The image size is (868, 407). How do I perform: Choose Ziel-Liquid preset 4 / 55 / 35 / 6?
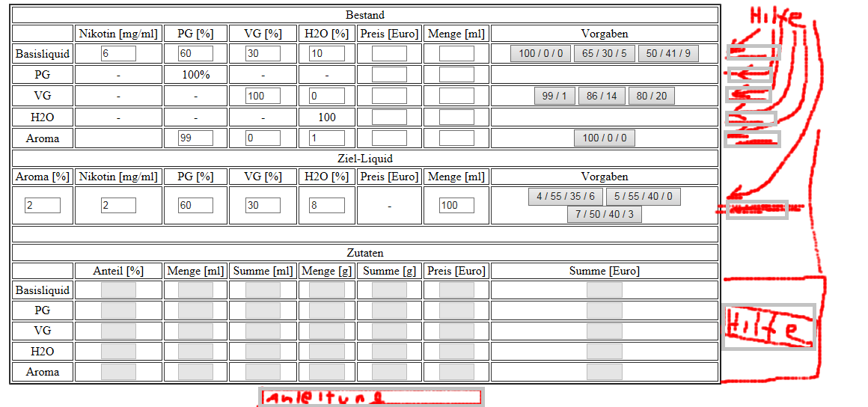(566, 196)
